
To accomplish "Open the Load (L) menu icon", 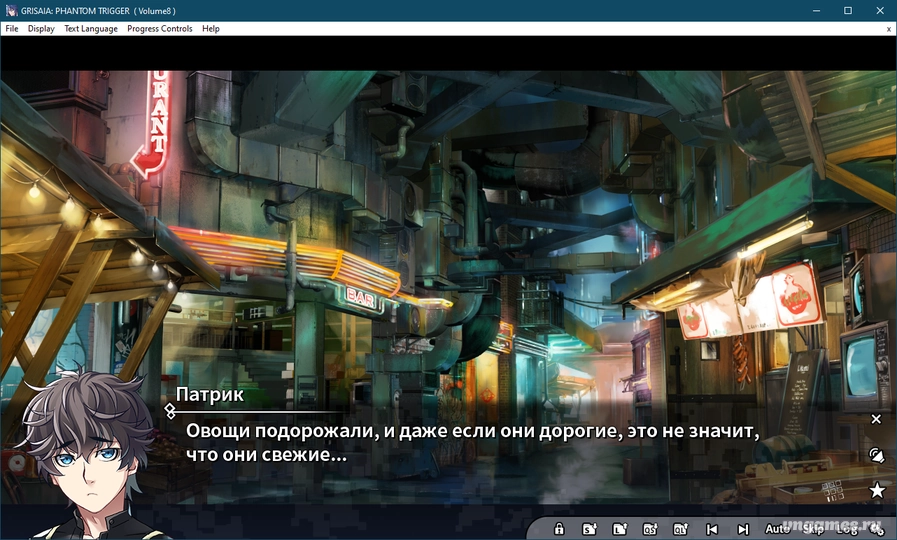I will pos(620,529).
